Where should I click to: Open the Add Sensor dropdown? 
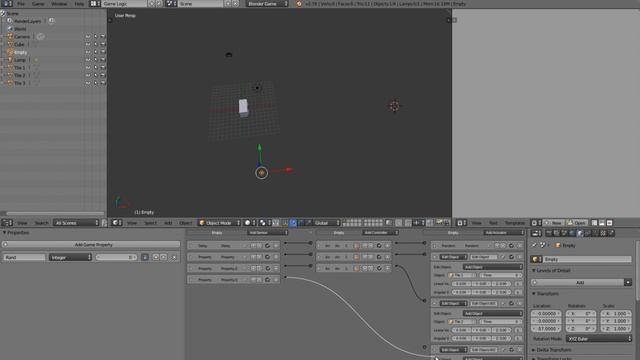point(267,233)
